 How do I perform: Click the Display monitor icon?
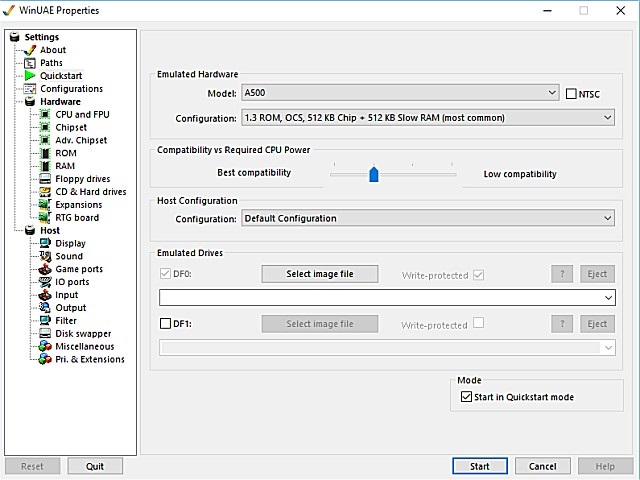point(45,243)
